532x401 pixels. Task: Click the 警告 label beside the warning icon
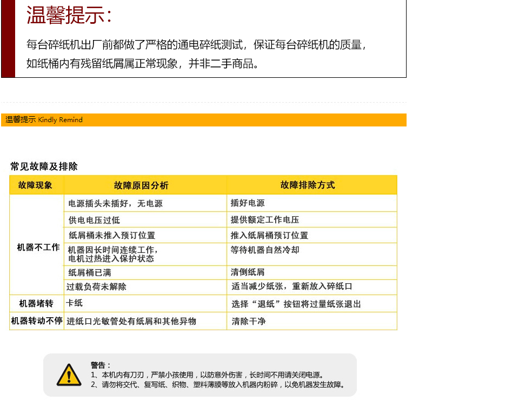(100, 365)
